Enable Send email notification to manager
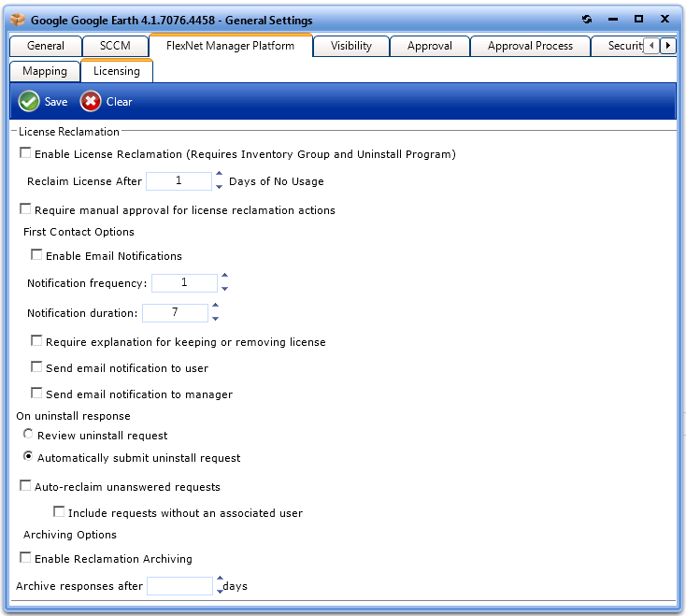Viewport: 686px width, 616px height. coord(36,393)
